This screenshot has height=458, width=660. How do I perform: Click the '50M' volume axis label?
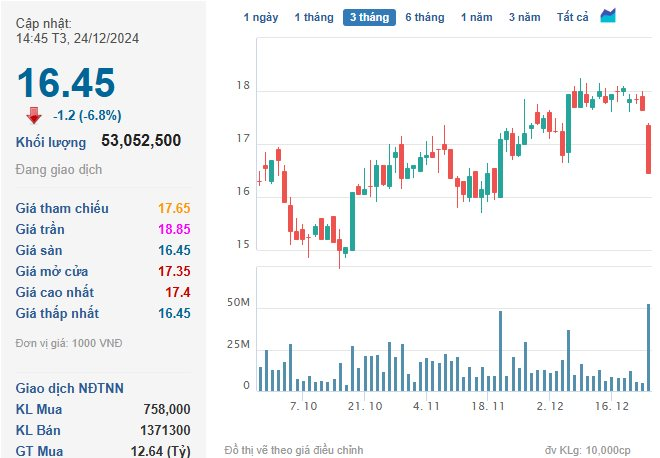coord(238,302)
